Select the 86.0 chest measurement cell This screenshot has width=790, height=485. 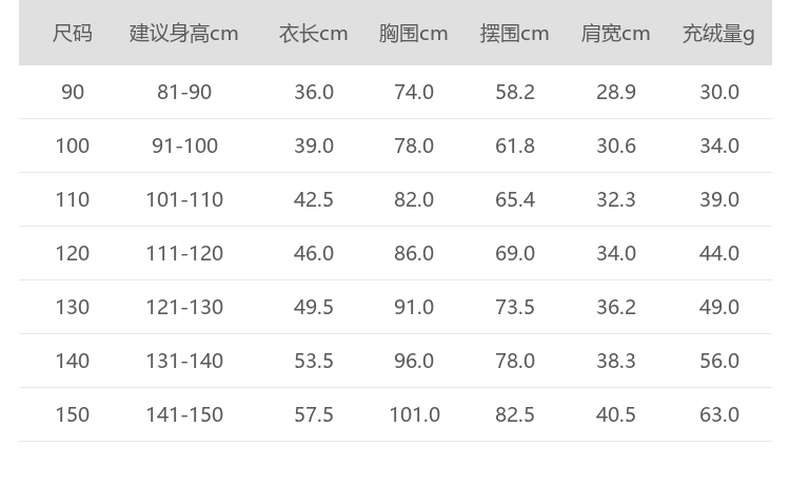tap(413, 254)
